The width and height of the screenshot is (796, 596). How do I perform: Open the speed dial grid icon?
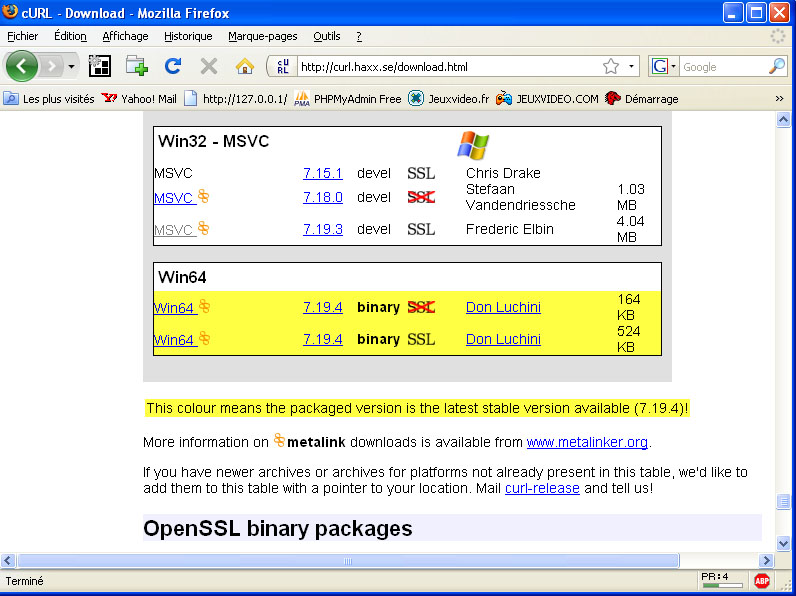(x=100, y=66)
